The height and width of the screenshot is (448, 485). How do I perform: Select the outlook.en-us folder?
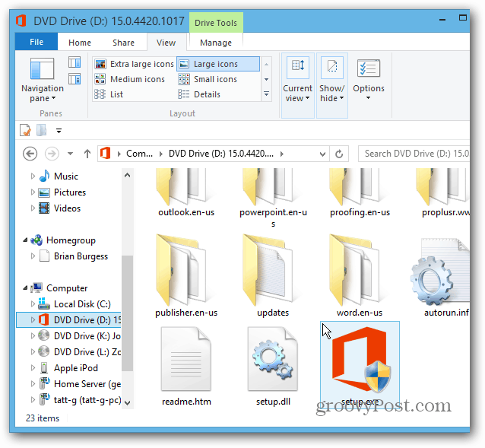tap(186, 193)
